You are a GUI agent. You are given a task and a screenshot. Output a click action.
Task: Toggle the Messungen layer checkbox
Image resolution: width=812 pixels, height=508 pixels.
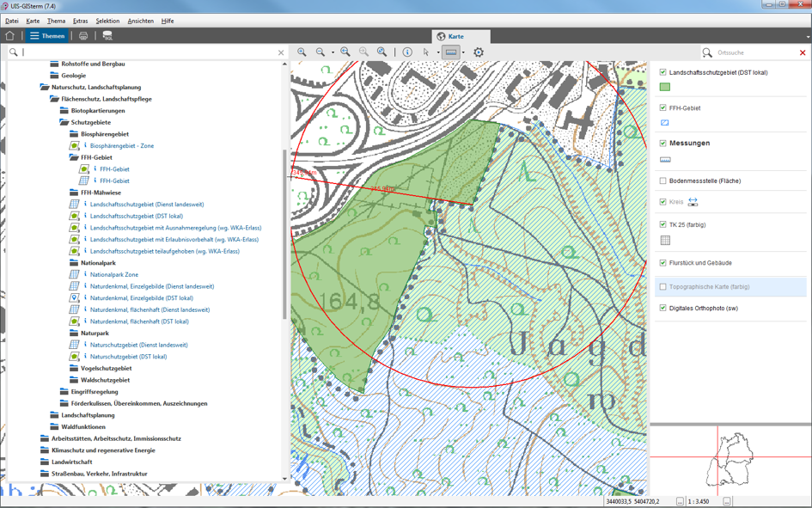662,143
